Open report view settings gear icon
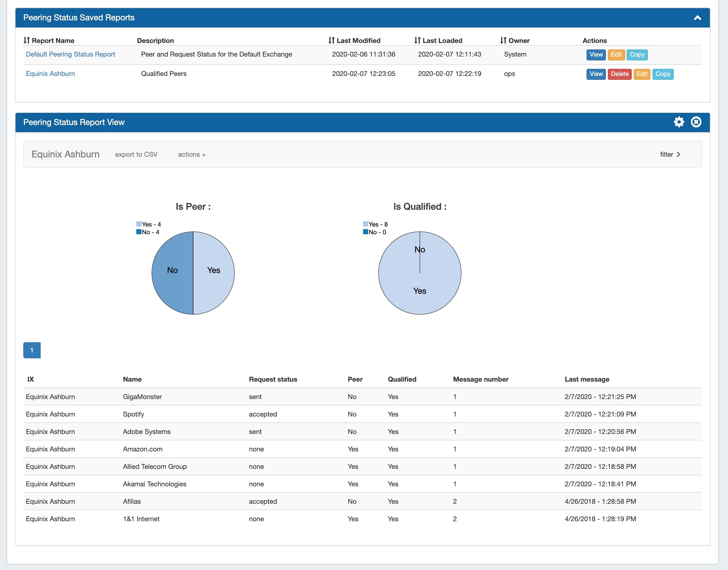The width and height of the screenshot is (728, 570). pos(679,122)
